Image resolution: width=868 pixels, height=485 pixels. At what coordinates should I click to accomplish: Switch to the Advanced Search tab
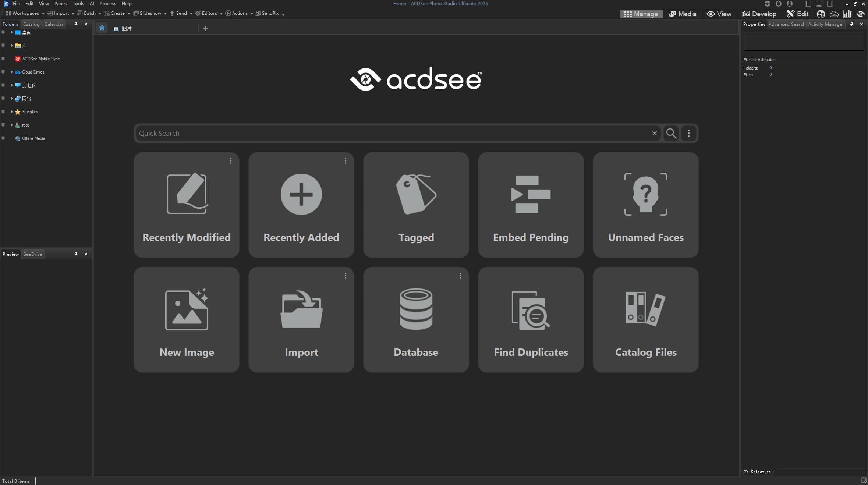[x=787, y=24]
